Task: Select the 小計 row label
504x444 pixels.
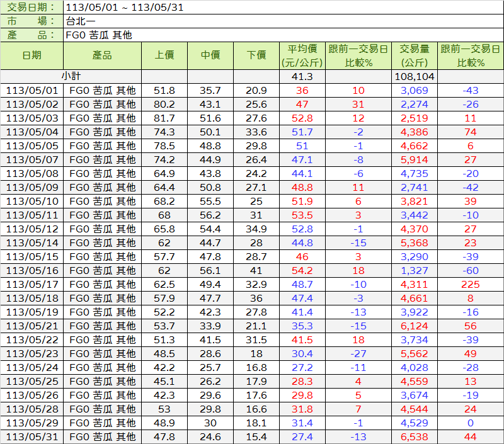Action: [71, 76]
